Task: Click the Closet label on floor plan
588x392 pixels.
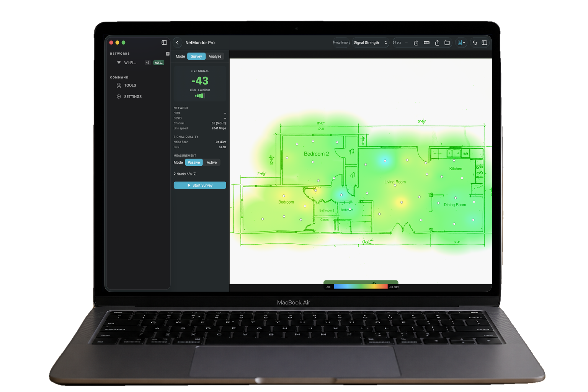Action: 325,220
